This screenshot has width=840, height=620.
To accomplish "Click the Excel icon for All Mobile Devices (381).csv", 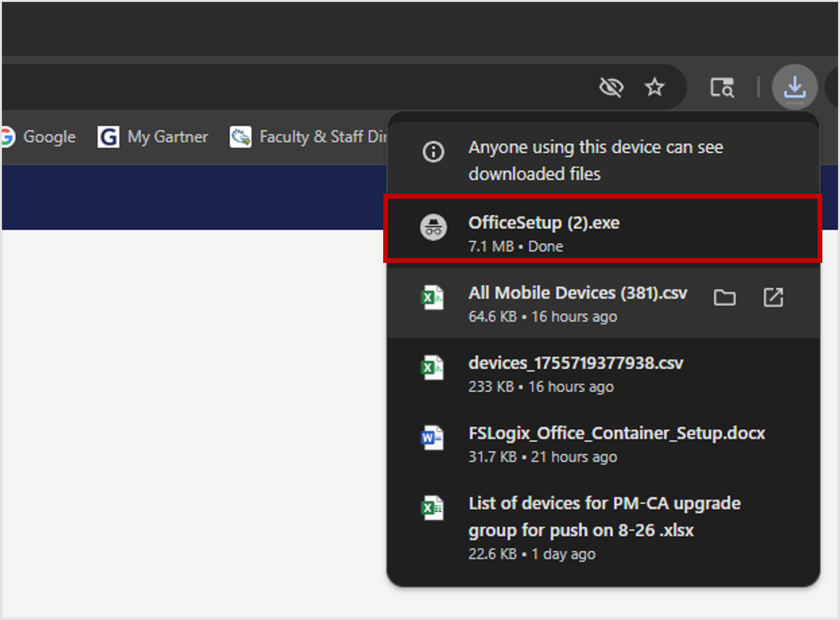I will click(432, 298).
